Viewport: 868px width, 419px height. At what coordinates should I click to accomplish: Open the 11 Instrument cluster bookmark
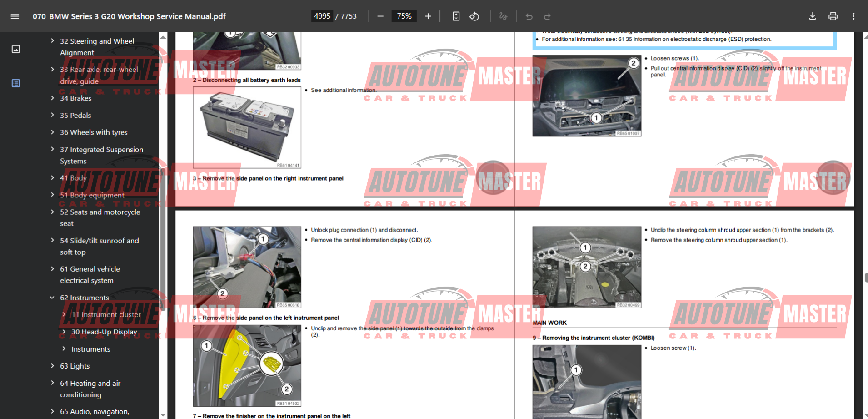click(x=106, y=315)
